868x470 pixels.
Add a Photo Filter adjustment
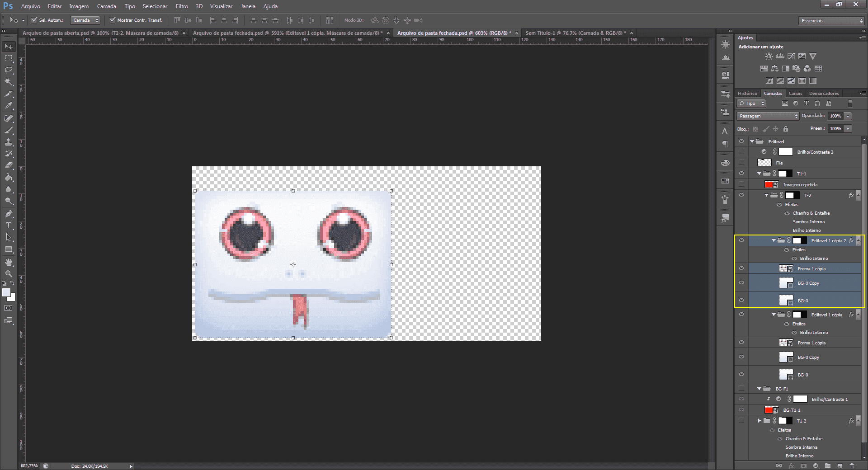click(797, 69)
